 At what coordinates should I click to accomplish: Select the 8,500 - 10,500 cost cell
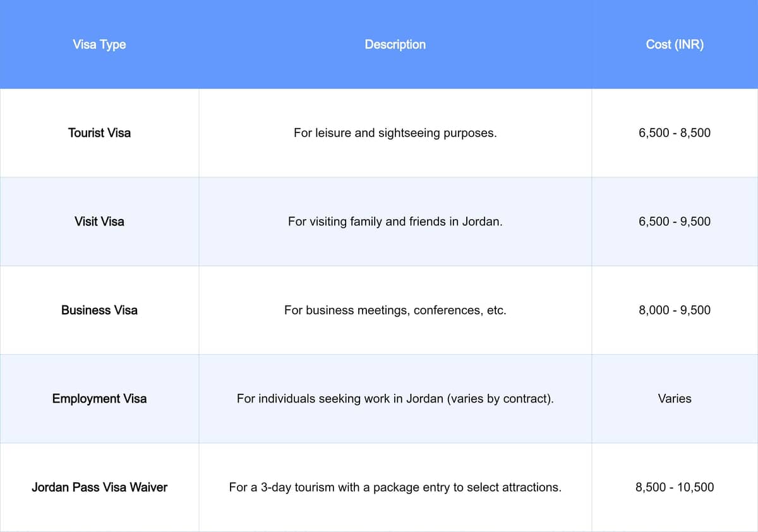point(675,487)
